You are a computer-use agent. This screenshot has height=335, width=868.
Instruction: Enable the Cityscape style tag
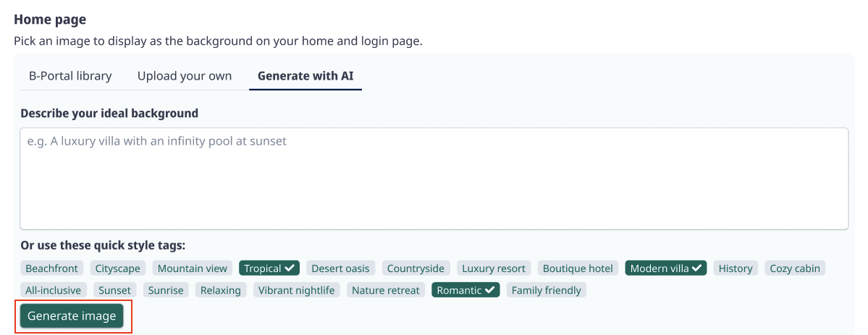(x=118, y=268)
